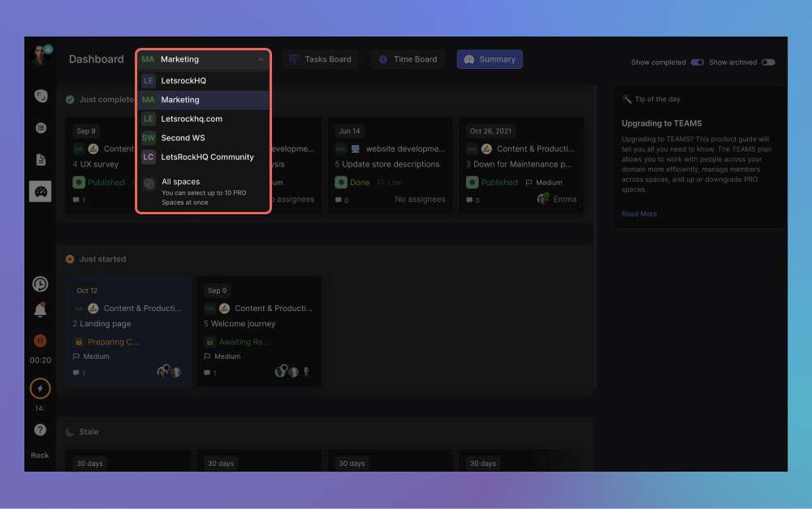
Task: Click the LC avatar of LetsRockHQ Community
Action: click(149, 157)
